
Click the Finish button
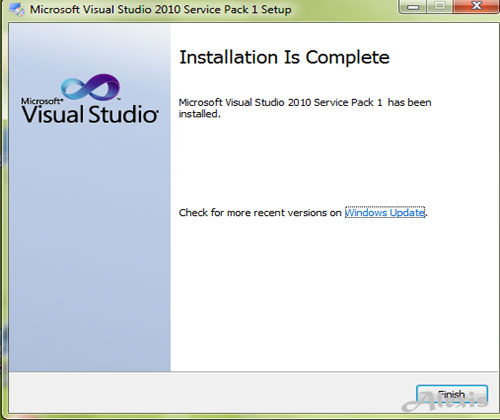(452, 395)
